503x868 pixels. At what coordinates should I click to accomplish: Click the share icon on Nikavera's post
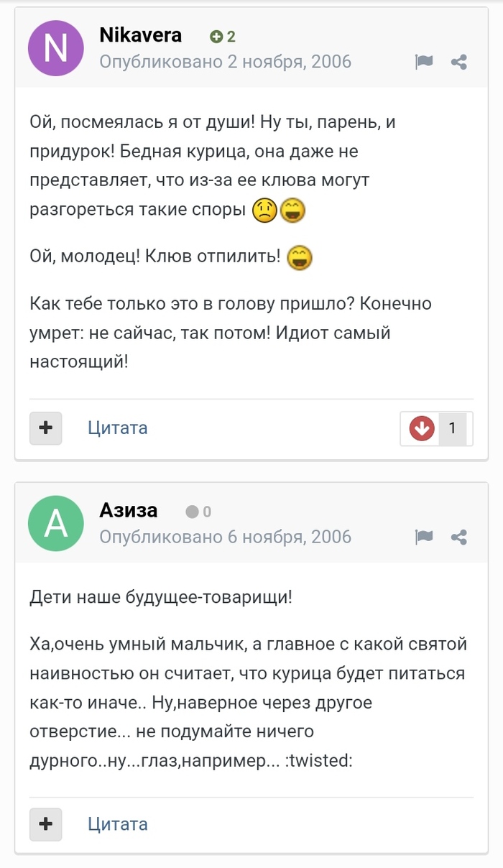click(x=459, y=62)
